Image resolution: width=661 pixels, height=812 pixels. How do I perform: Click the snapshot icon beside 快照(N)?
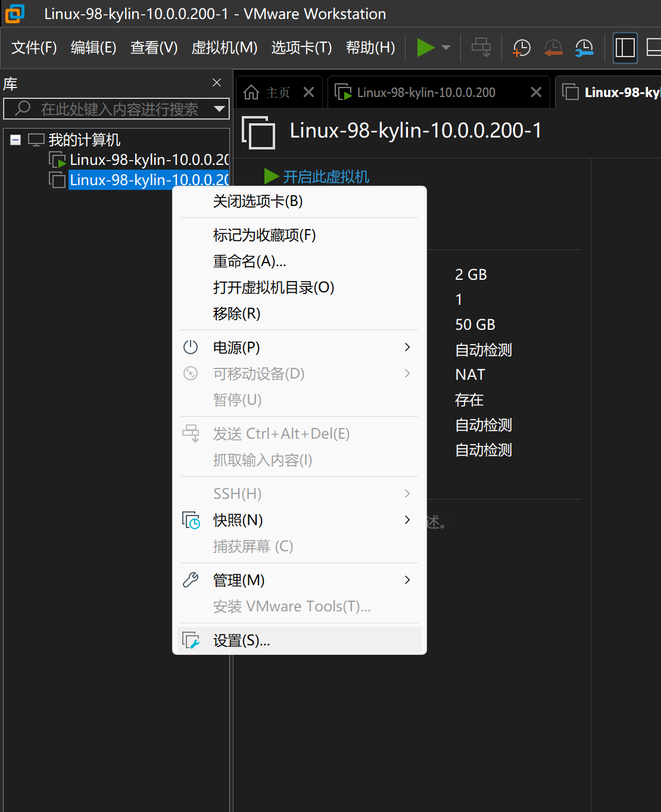click(191, 520)
